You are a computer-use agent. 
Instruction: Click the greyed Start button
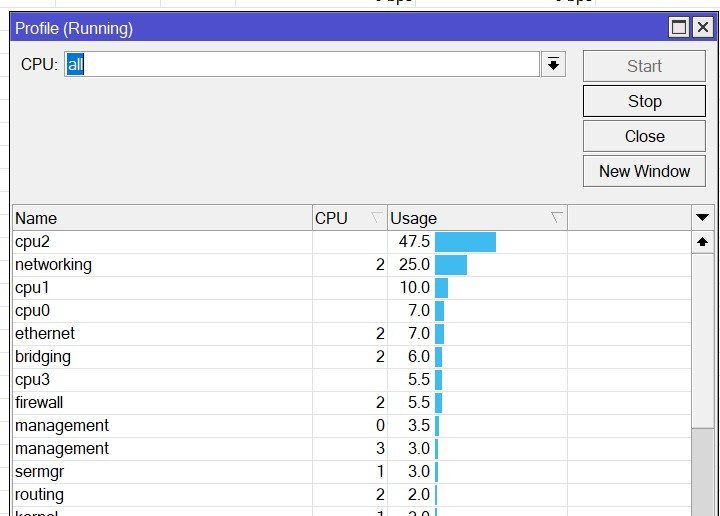(644, 66)
